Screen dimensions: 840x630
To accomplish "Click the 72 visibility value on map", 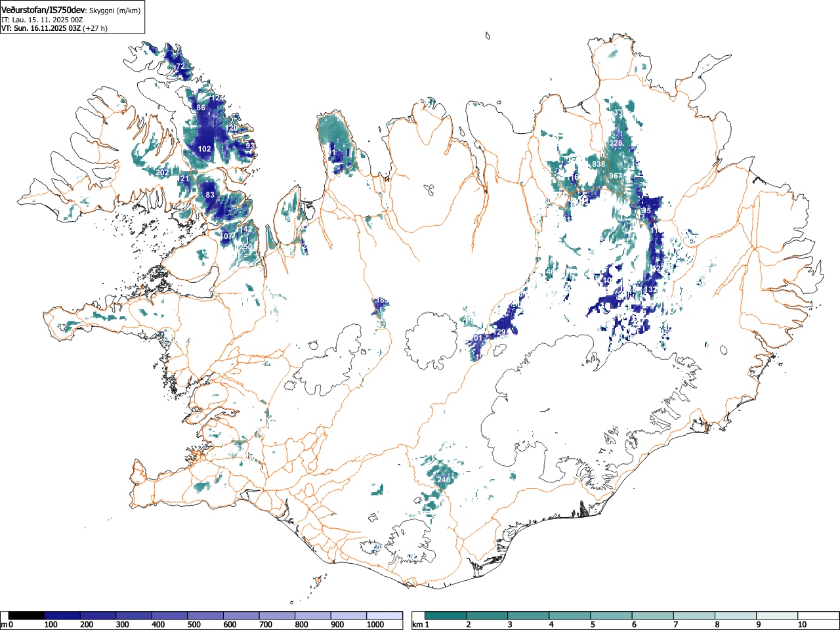I will pyautogui.click(x=180, y=66).
